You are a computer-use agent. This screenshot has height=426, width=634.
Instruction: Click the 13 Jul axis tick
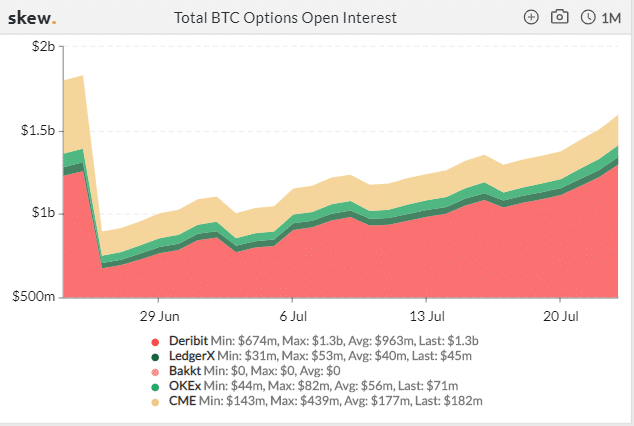427,316
